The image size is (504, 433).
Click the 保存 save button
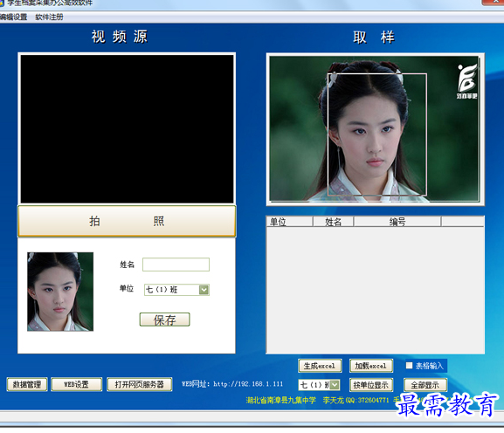(164, 320)
